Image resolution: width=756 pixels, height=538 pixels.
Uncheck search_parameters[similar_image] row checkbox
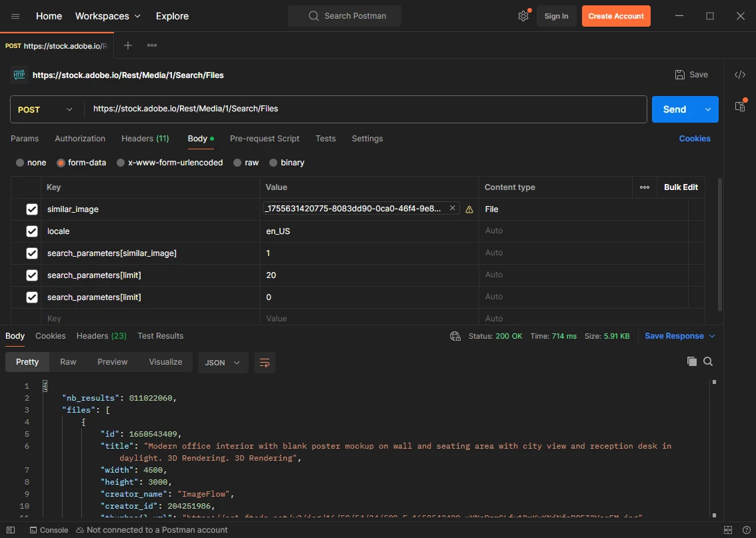pyautogui.click(x=32, y=253)
